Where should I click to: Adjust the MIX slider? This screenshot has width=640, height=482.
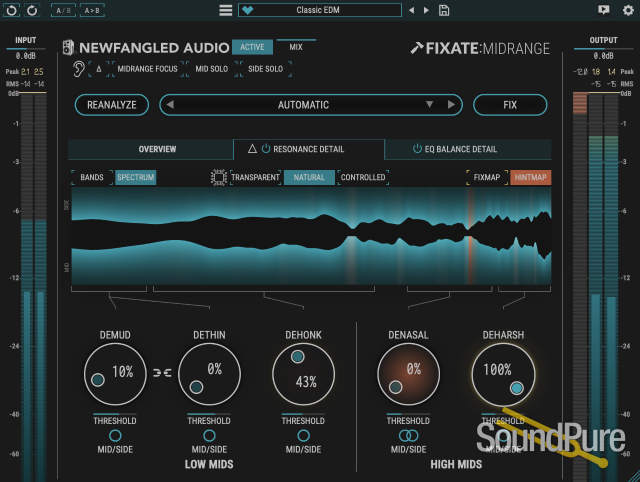(296, 46)
